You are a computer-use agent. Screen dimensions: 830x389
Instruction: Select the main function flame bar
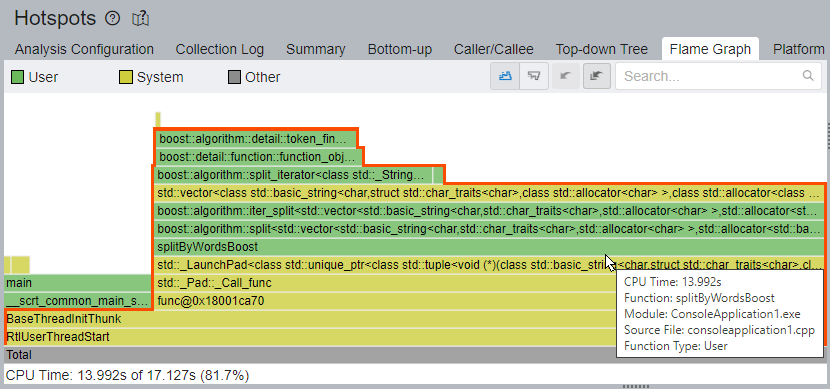coord(77,283)
